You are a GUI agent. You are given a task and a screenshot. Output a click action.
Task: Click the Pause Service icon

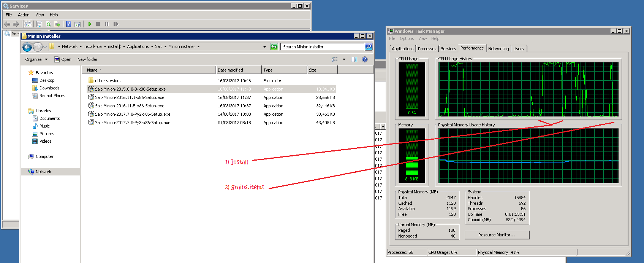pyautogui.click(x=107, y=24)
